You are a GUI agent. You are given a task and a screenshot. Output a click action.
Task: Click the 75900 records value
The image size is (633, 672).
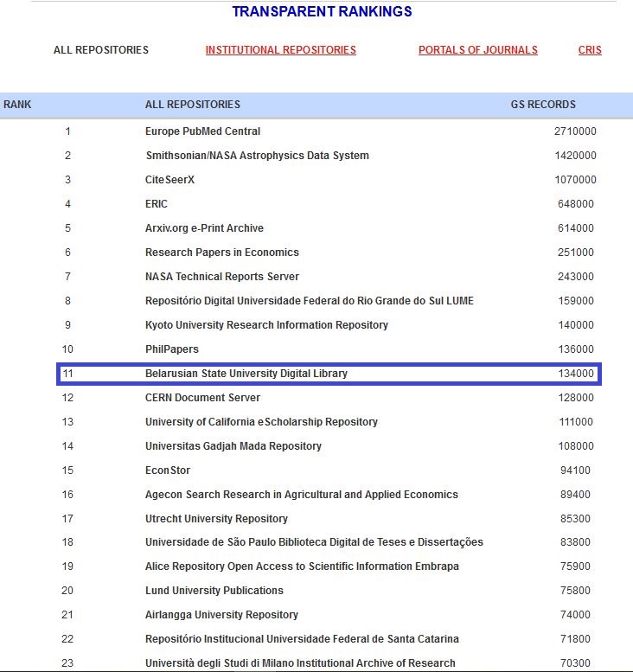pos(575,566)
